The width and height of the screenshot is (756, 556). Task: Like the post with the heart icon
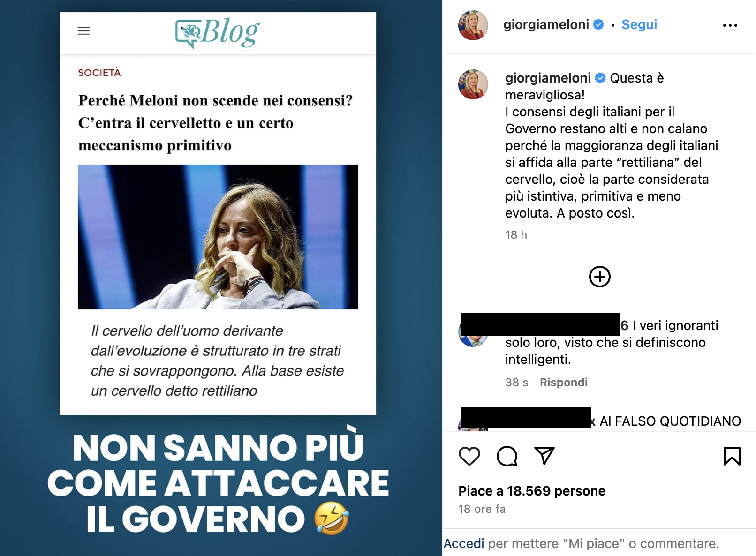469,456
